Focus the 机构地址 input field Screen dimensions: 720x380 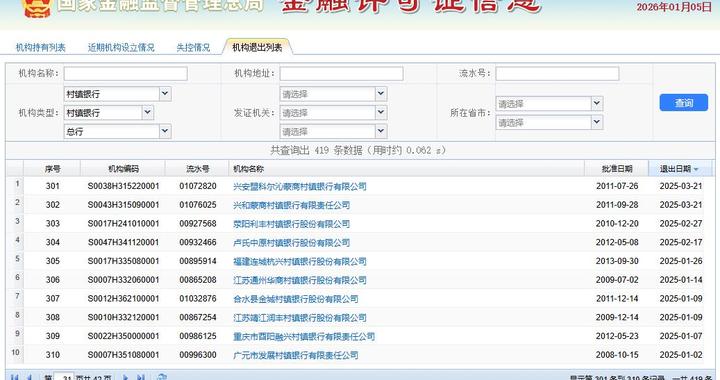341,73
